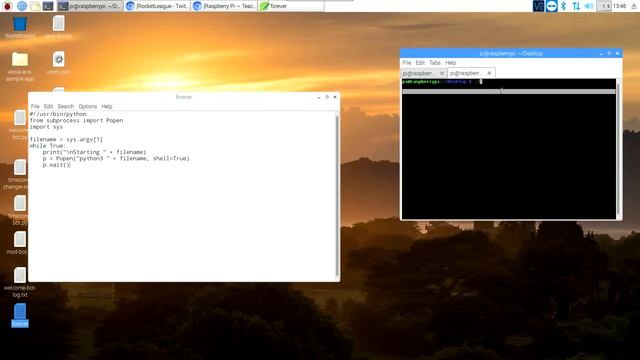Viewport: 640px width, 360px height.
Task: Open the Bluetooth tray menu
Action: point(564,6)
